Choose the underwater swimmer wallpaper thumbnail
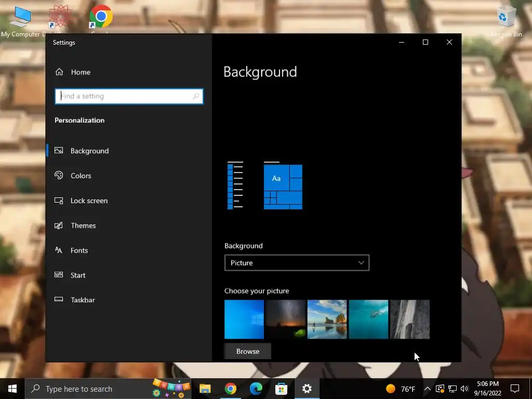 tap(368, 320)
